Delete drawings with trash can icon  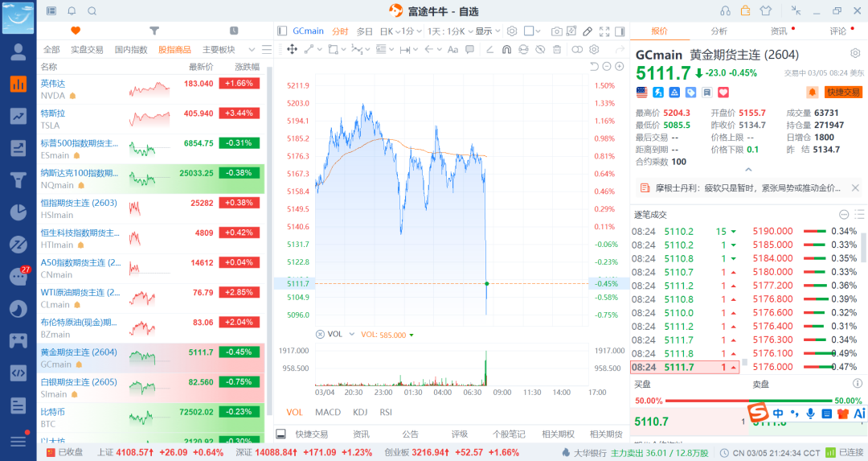557,49
